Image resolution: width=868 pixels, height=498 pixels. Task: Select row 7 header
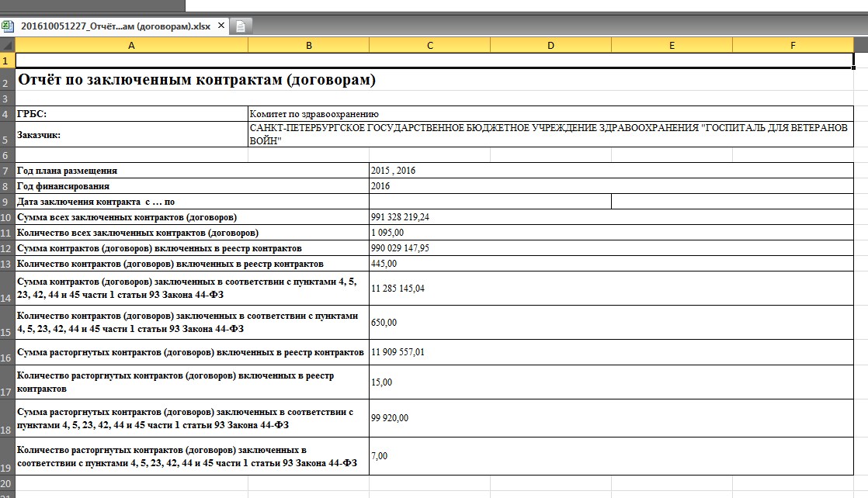click(7, 171)
